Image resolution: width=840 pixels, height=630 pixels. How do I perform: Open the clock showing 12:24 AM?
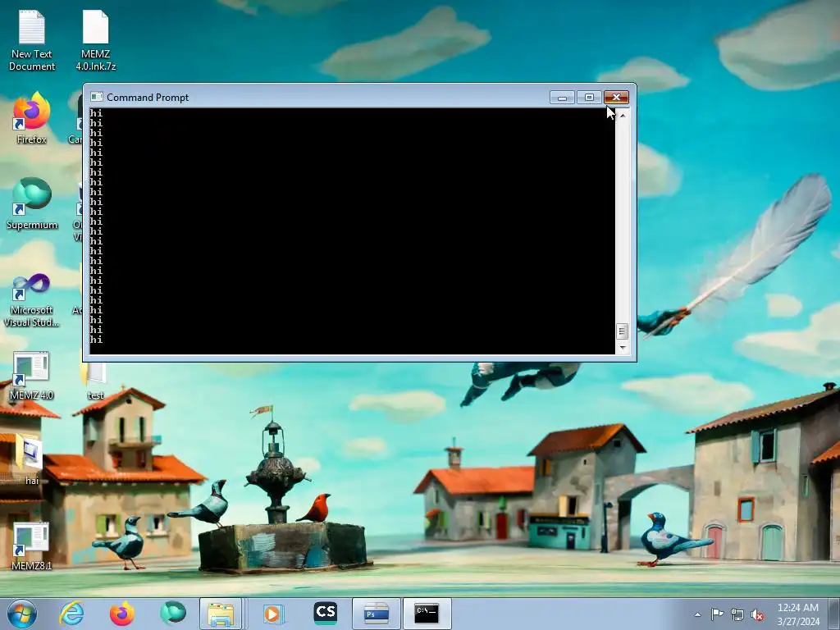[797, 614]
